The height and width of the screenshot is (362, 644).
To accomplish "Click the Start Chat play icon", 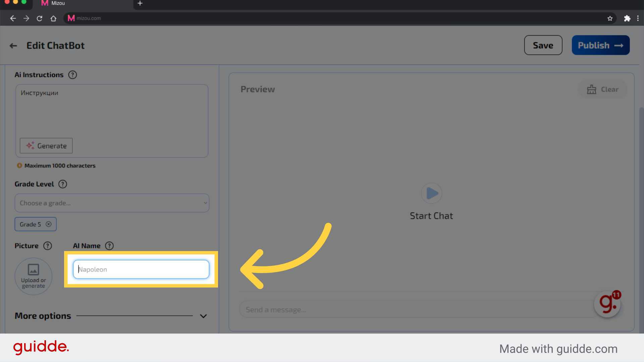I will pyautogui.click(x=431, y=194).
